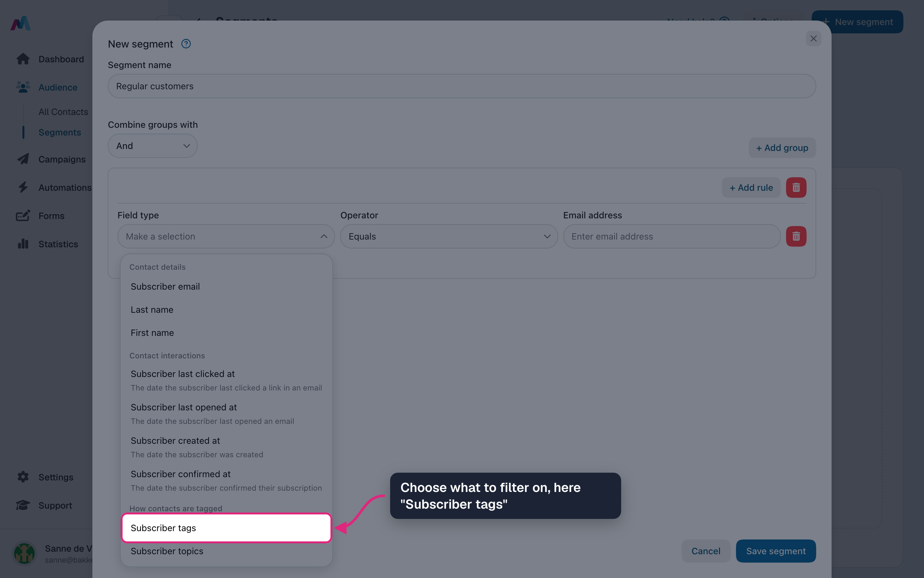Open Dashboard home icon in sidebar
The height and width of the screenshot is (578, 924).
pos(23,59)
